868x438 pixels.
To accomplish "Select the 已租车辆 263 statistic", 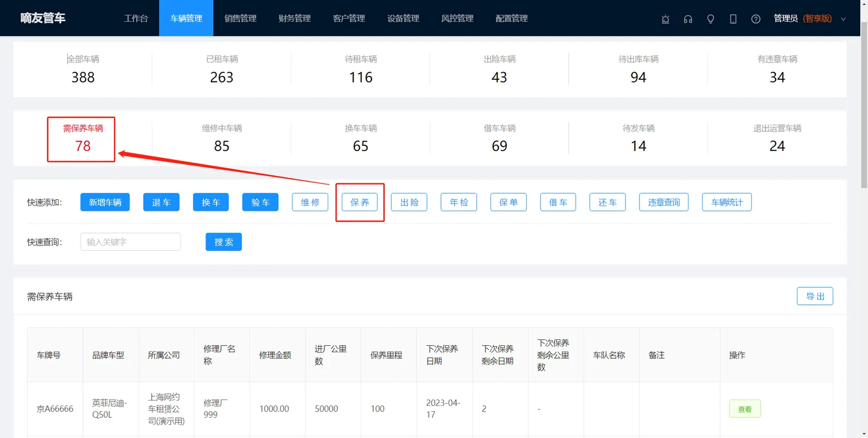I will pos(222,69).
